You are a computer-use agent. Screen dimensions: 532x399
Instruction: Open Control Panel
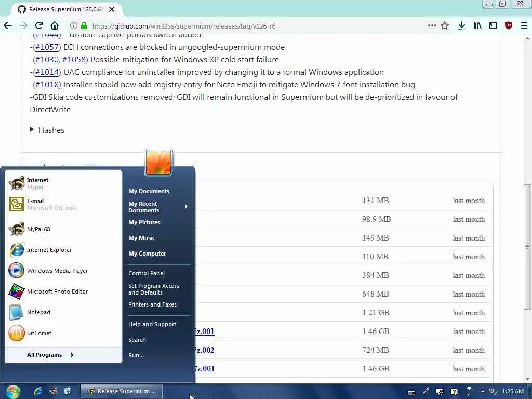pos(146,273)
